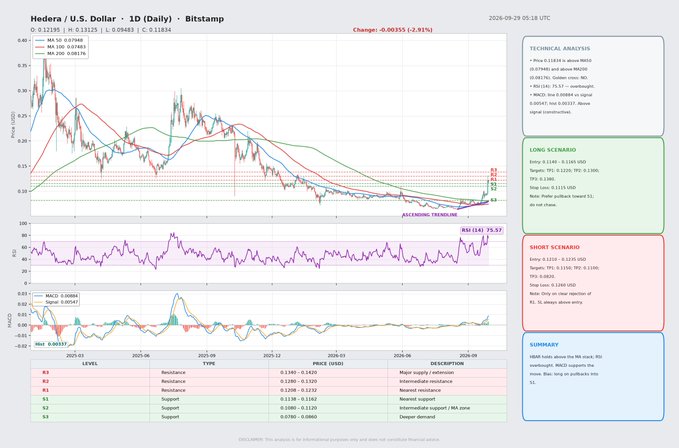Image resolution: width=679 pixels, height=448 pixels.
Task: Click the 'C: 0.11834' close value
Action: pos(156,30)
